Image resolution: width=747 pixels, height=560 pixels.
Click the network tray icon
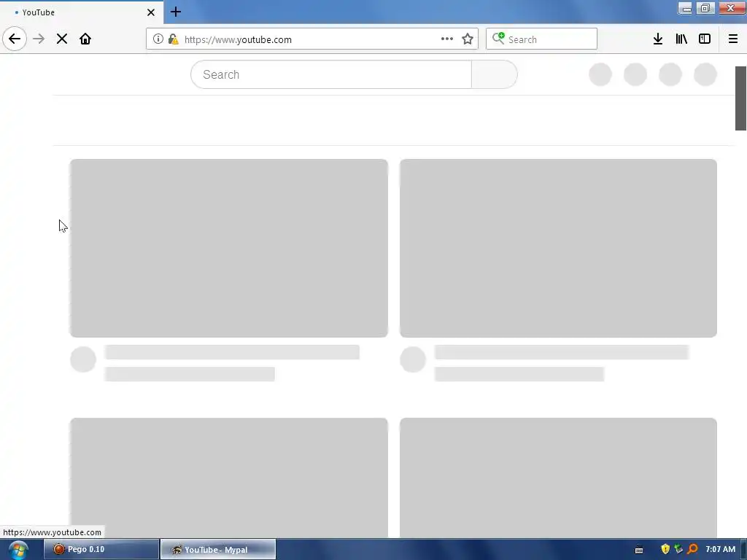pos(679,550)
